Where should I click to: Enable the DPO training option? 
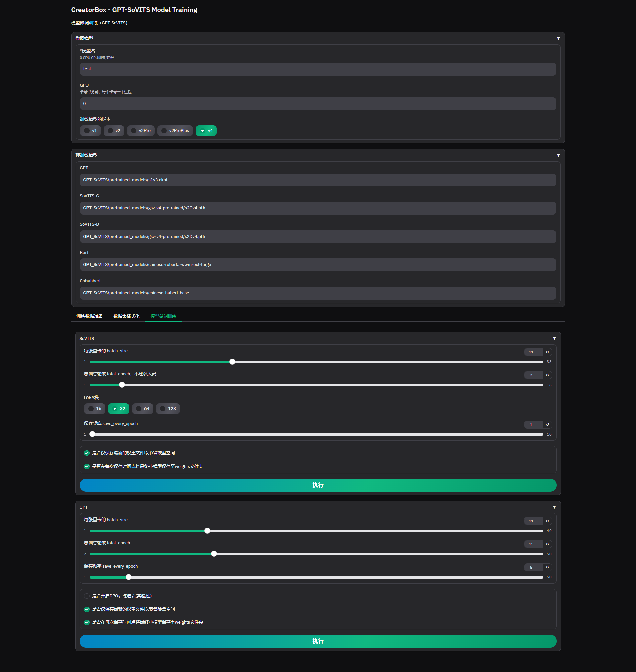[x=87, y=595]
